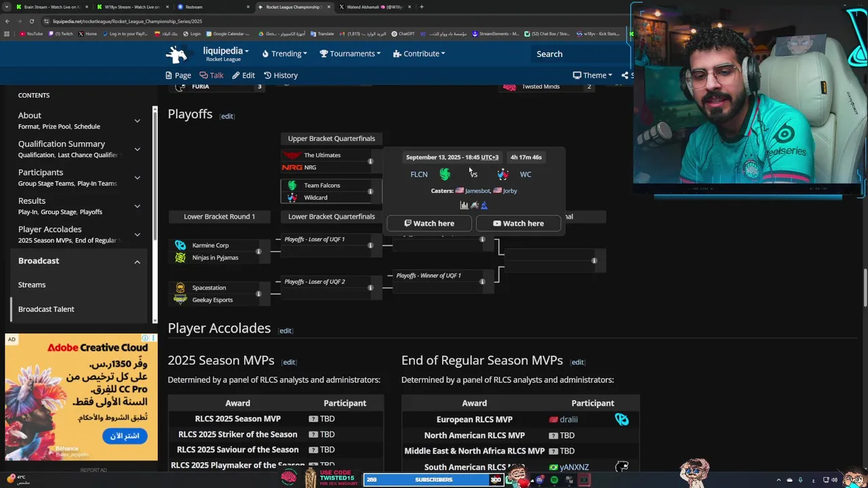Expand the About contents section
868x488 pixels.
click(x=137, y=121)
